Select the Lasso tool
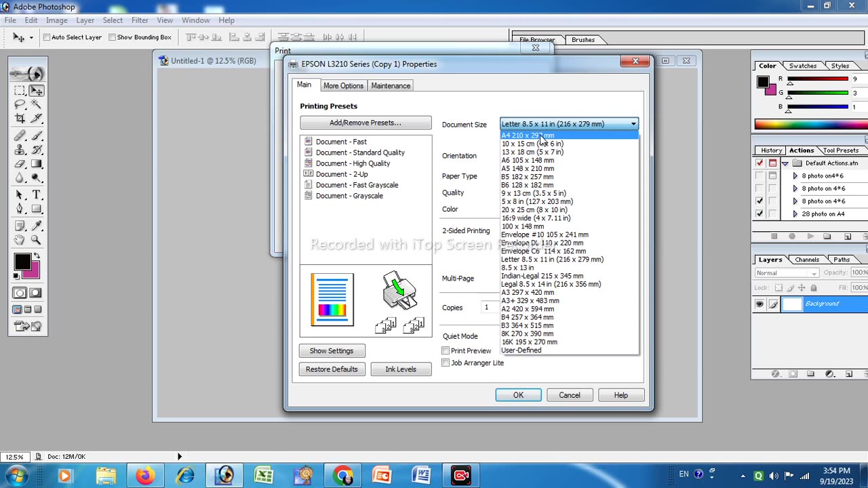 pos(20,104)
